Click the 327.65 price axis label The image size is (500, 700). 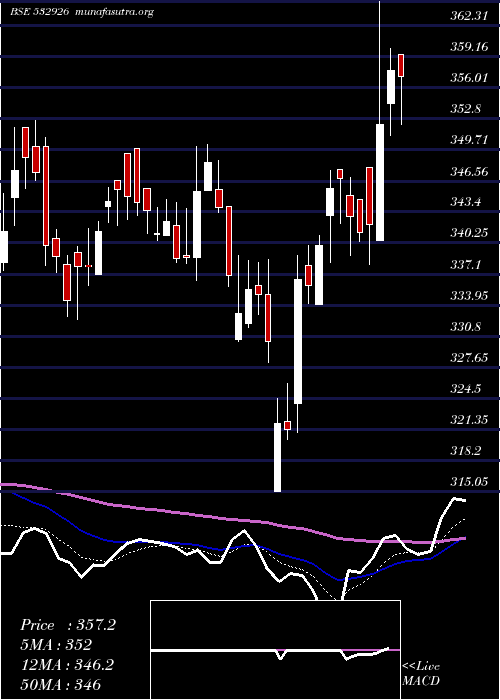click(x=468, y=358)
